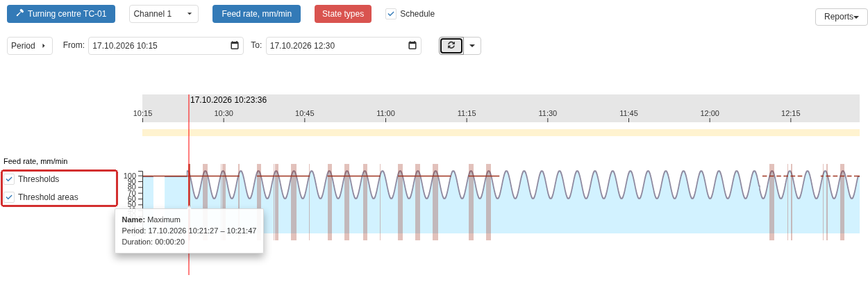This screenshot has width=868, height=282.
Task: Uncheck the Thresholds checkbox
Action: 10,179
